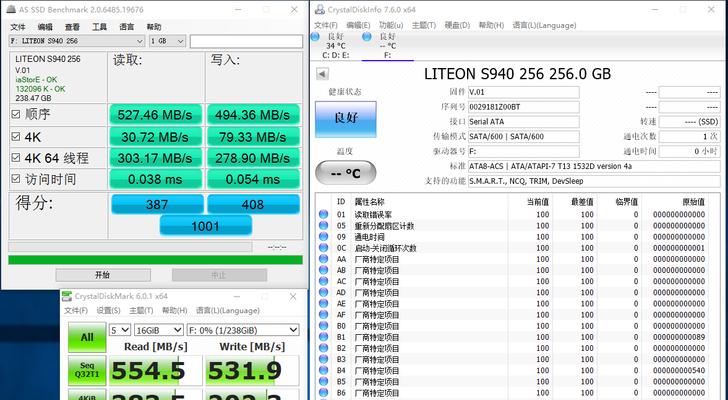The width and height of the screenshot is (728, 400).
Task: Click the 开始 start button in AS SSD
Action: (103, 275)
